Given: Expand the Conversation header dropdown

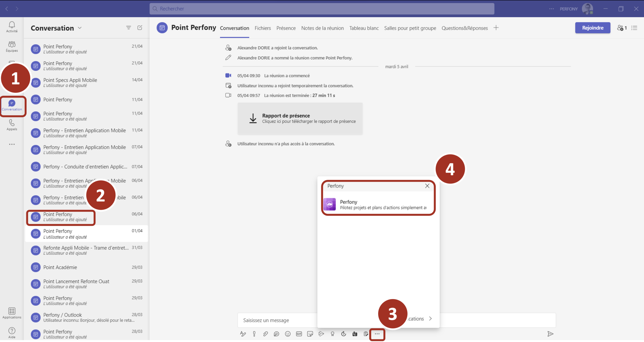Looking at the screenshot, I should click(80, 28).
